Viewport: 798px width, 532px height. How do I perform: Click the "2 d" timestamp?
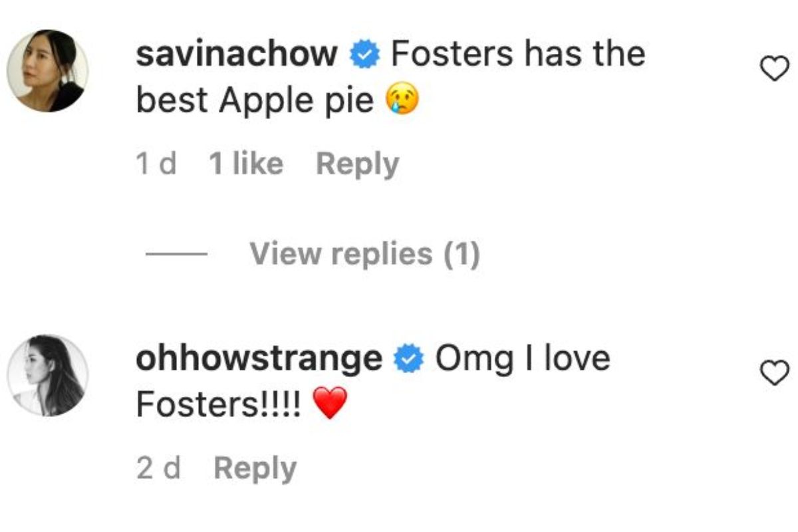[x=158, y=469]
